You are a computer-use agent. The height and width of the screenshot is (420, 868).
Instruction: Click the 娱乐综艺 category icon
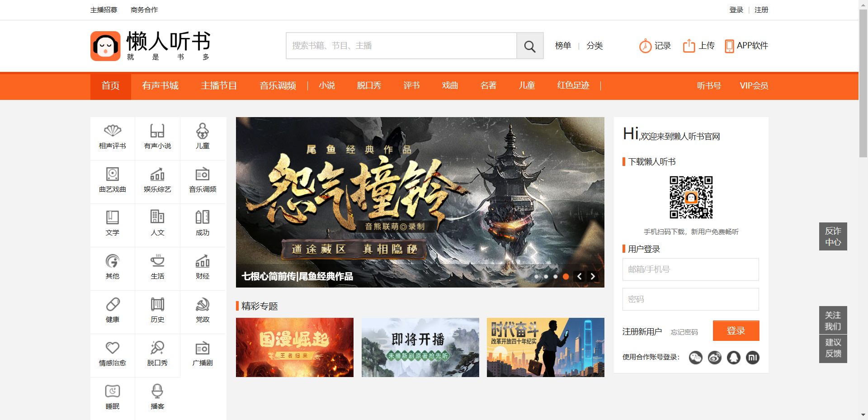[157, 176]
